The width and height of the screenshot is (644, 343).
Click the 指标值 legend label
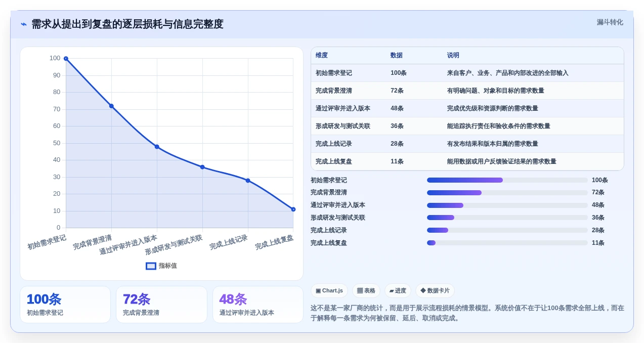[168, 266]
